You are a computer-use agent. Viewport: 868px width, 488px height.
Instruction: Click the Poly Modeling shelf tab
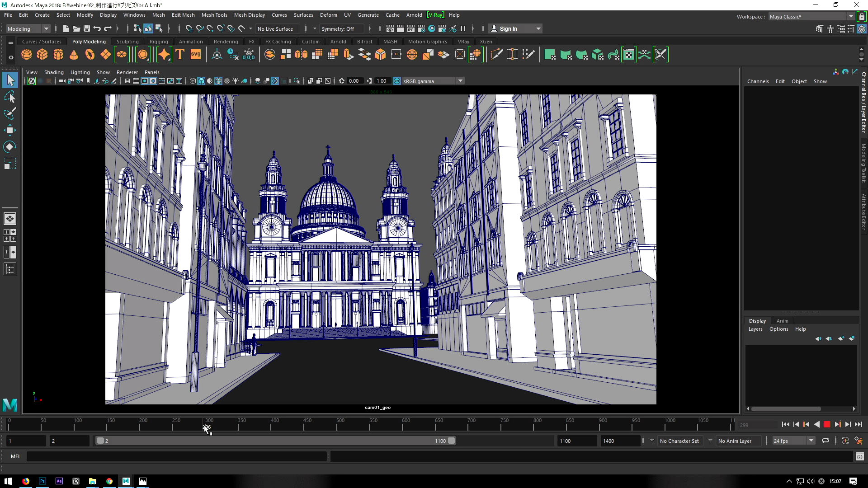(89, 42)
